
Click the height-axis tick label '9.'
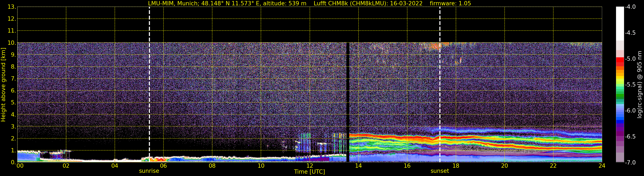coord(13,55)
